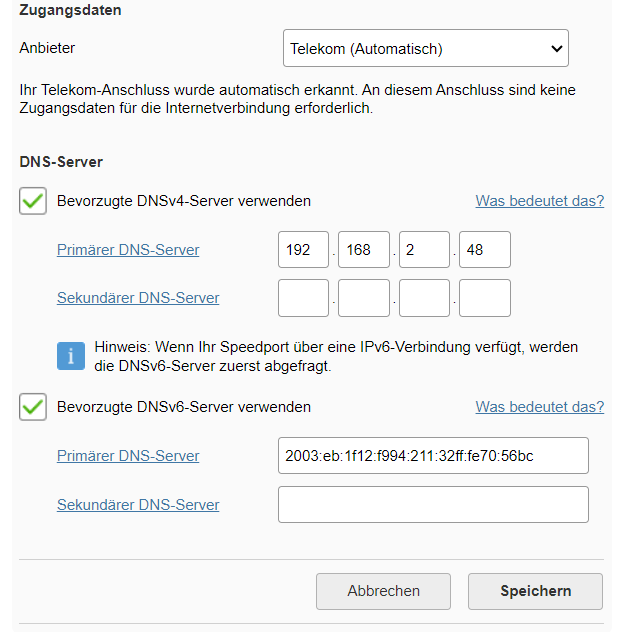Focus the primary DNSv6 server address field

point(433,456)
